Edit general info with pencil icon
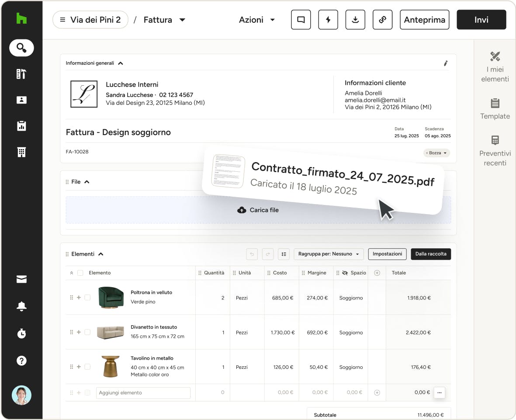The height and width of the screenshot is (420, 516). click(446, 63)
